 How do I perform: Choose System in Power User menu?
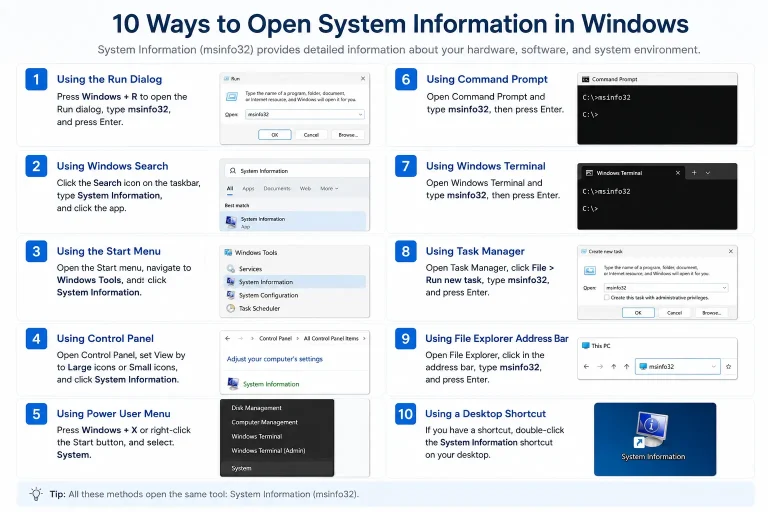(x=241, y=468)
